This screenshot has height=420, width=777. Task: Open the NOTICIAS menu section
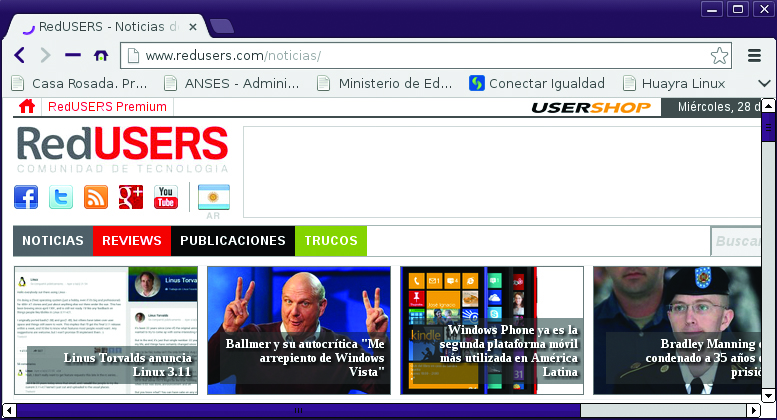point(53,241)
